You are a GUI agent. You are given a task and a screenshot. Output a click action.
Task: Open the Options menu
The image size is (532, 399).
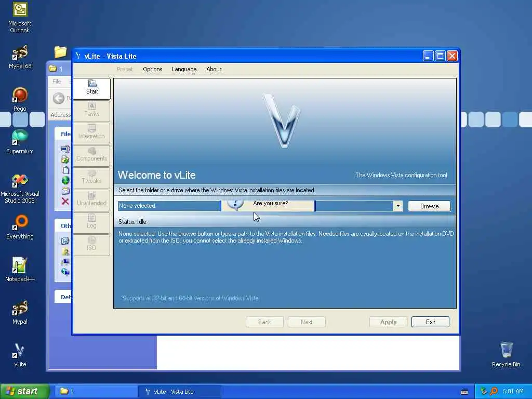click(152, 69)
